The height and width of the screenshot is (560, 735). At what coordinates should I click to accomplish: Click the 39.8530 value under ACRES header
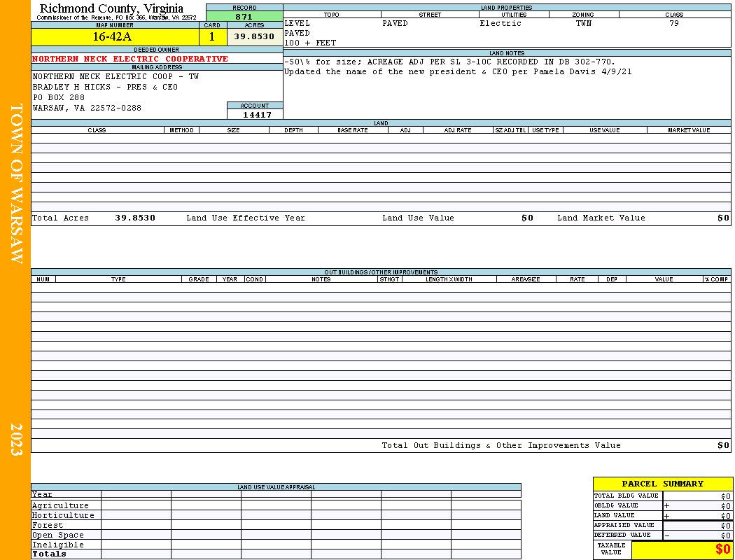coord(254,36)
